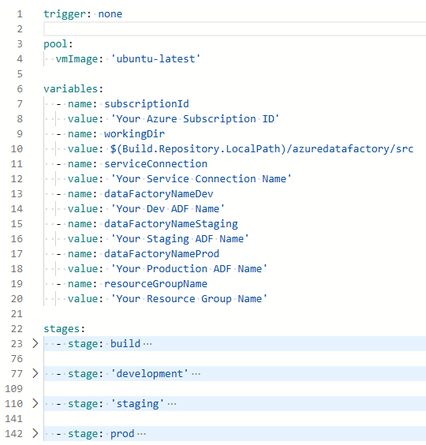Click the 'vmImage' key
426x445 pixels.
pyautogui.click(x=77, y=59)
